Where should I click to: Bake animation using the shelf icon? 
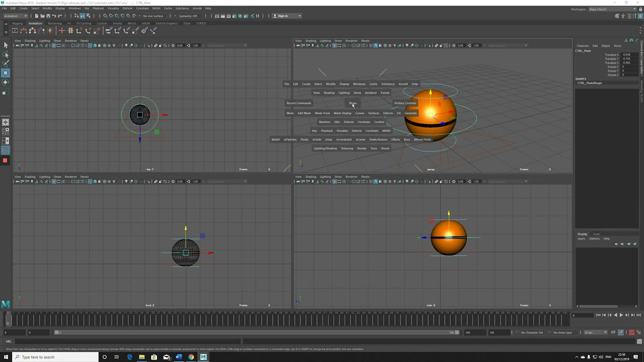pyautogui.click(x=50, y=31)
